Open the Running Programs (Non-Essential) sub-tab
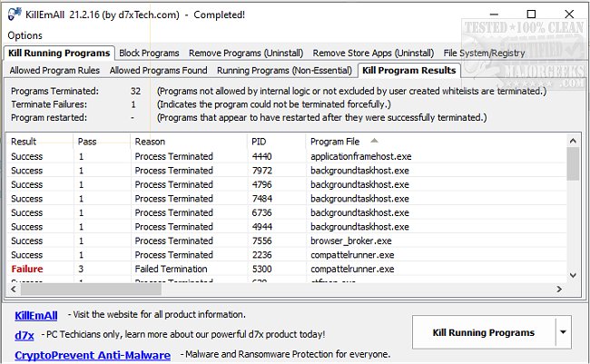Image resolution: width=590 pixels, height=364 pixels. point(283,70)
